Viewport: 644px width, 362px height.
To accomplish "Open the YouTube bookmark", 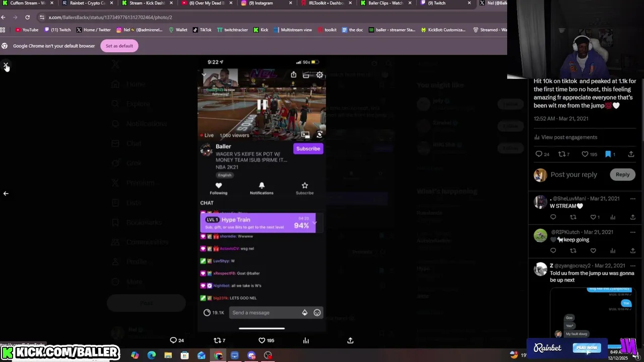I will pyautogui.click(x=27, y=30).
